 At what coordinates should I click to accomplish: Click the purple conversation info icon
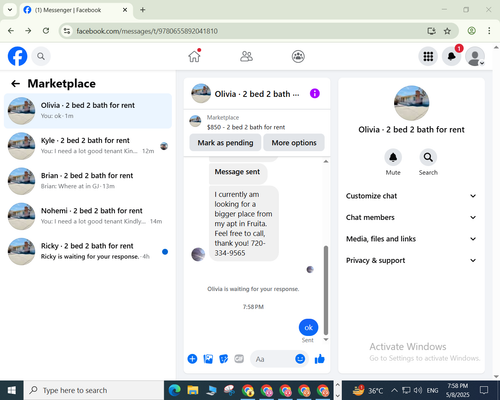[x=315, y=93]
